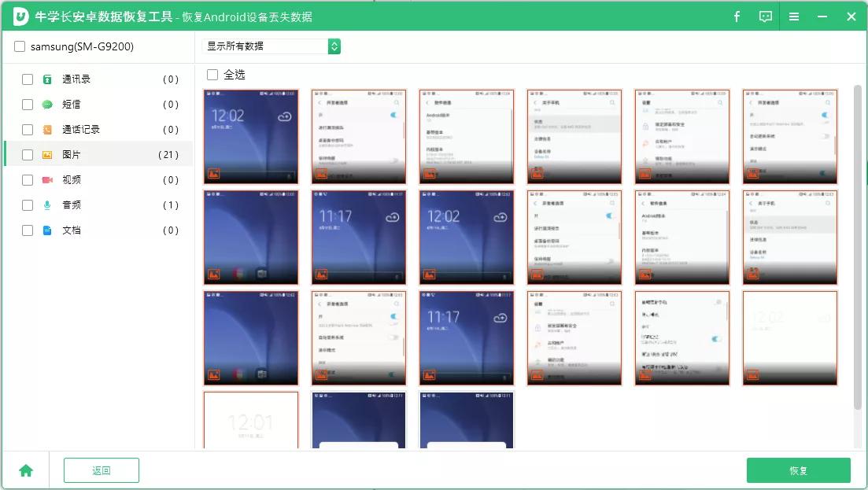Click the home icon at bottom left

[26, 470]
